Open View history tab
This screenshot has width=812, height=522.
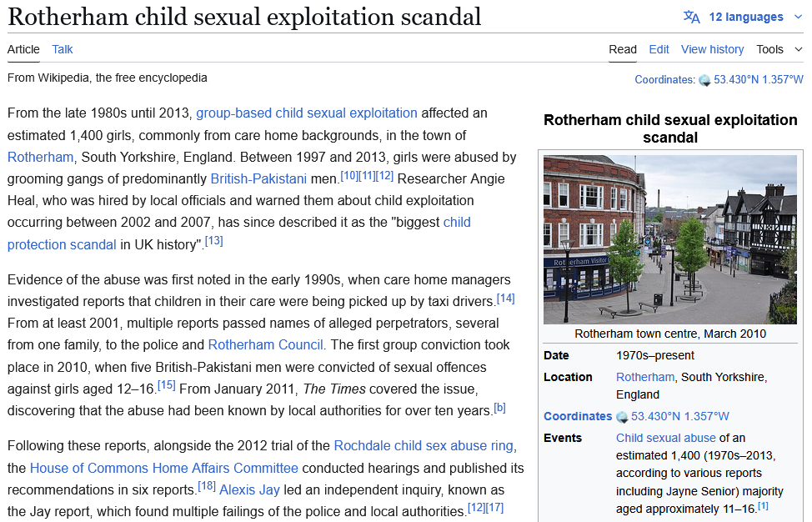pos(712,49)
